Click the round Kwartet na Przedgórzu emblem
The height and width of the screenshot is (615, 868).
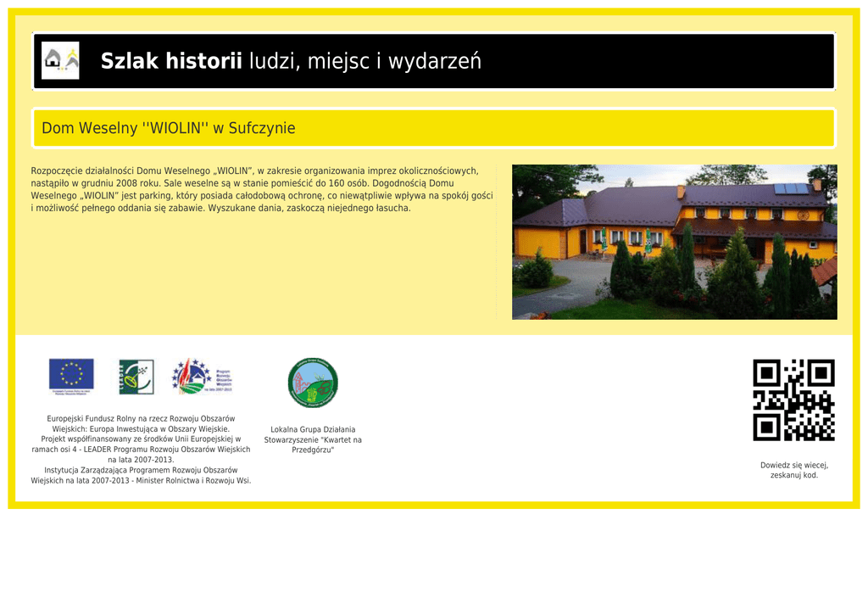pos(313,383)
